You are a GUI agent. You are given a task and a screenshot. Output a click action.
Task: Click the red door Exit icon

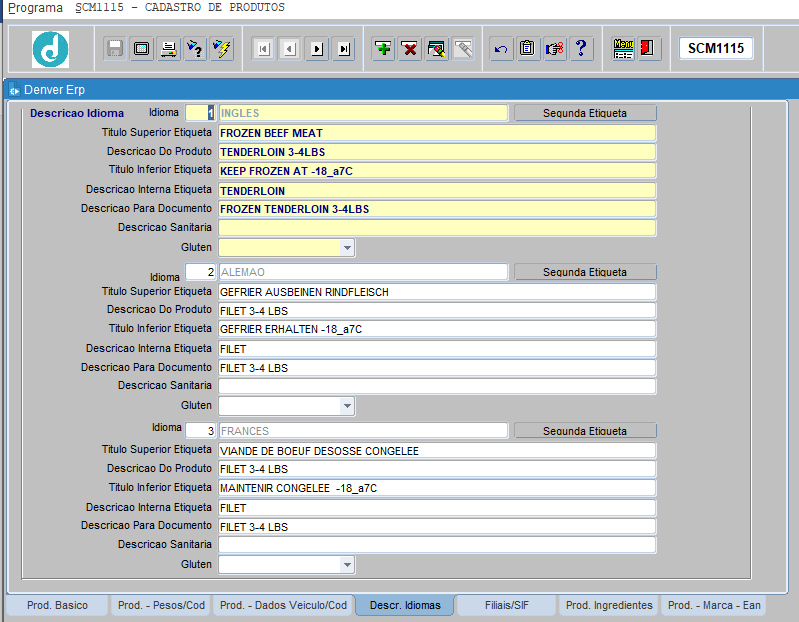(x=647, y=49)
